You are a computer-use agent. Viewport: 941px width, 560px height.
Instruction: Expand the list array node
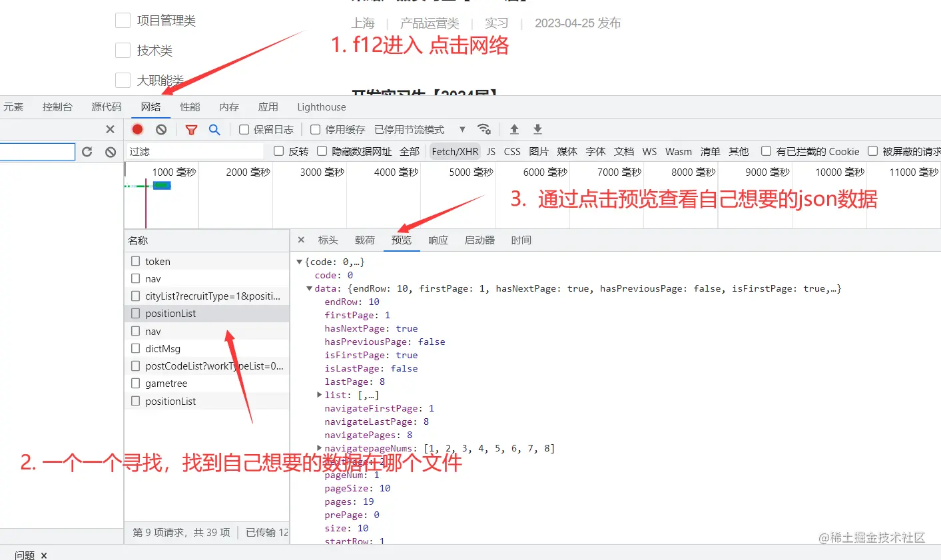(x=320, y=395)
